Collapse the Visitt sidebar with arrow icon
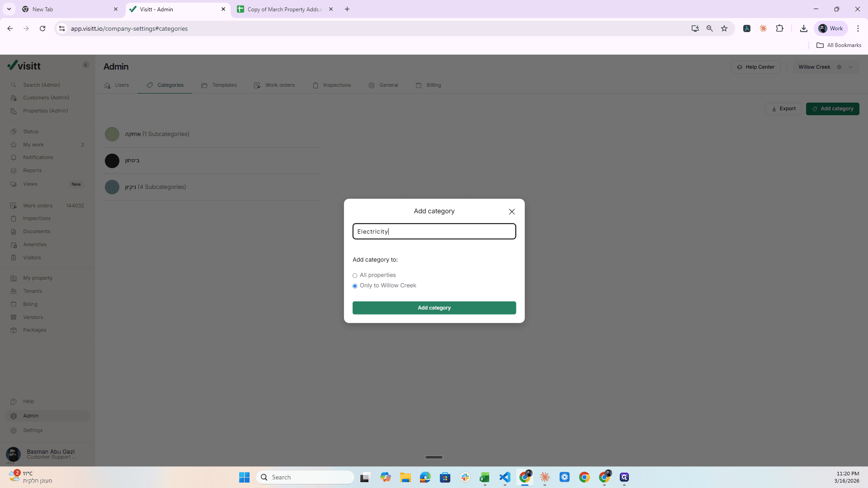This screenshot has height=488, width=868. [86, 65]
